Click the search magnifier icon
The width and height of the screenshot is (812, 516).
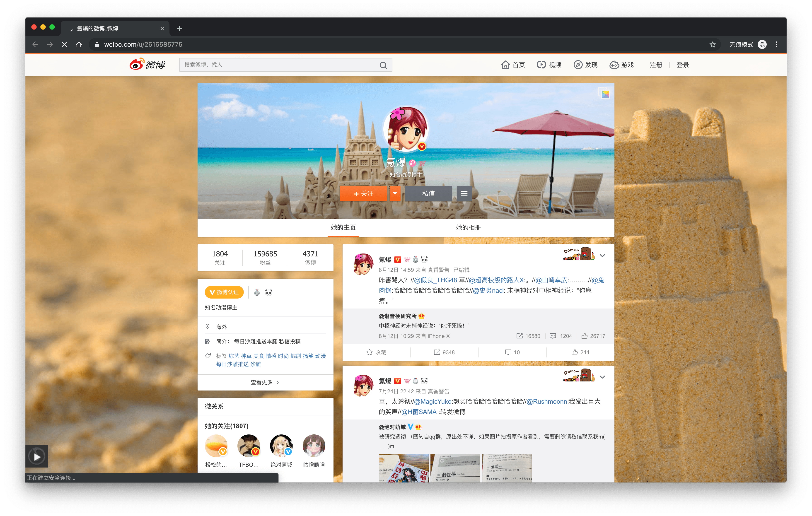[383, 65]
